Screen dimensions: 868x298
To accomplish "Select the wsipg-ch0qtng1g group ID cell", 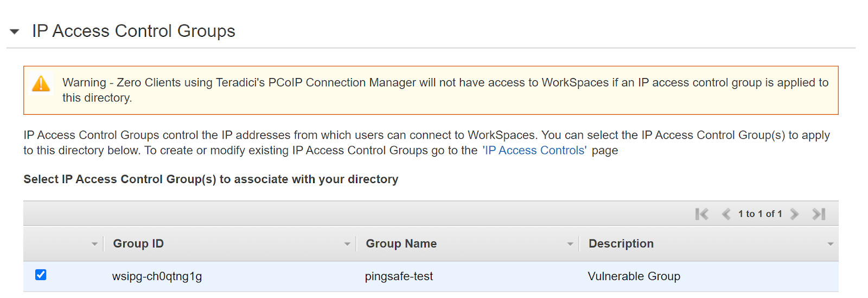I will [x=157, y=276].
